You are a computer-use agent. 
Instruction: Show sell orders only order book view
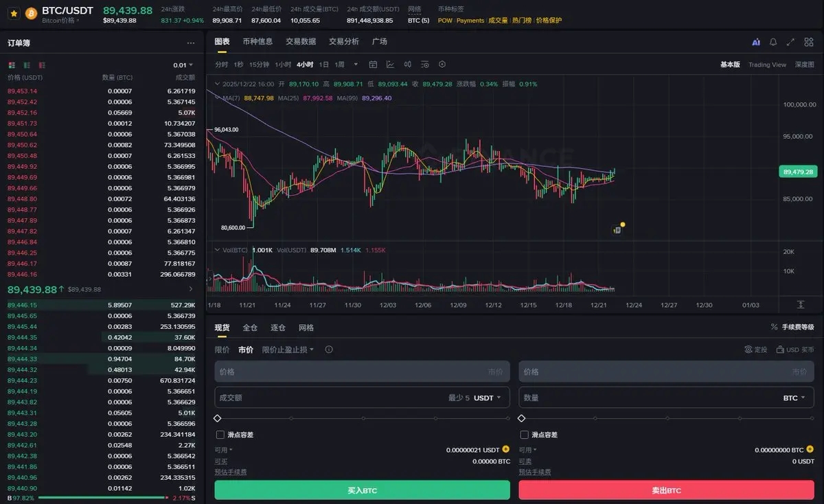[42, 65]
